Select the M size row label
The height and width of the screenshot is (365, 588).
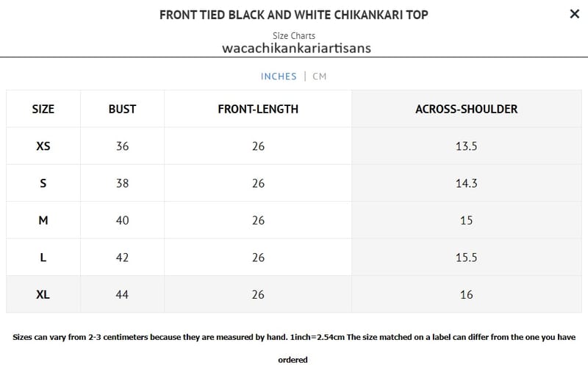43,220
